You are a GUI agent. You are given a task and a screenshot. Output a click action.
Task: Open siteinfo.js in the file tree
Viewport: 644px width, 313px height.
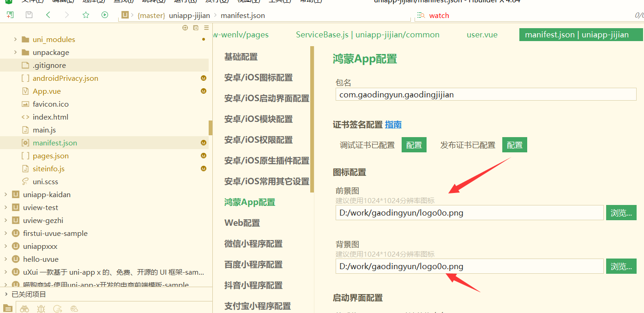(48, 169)
